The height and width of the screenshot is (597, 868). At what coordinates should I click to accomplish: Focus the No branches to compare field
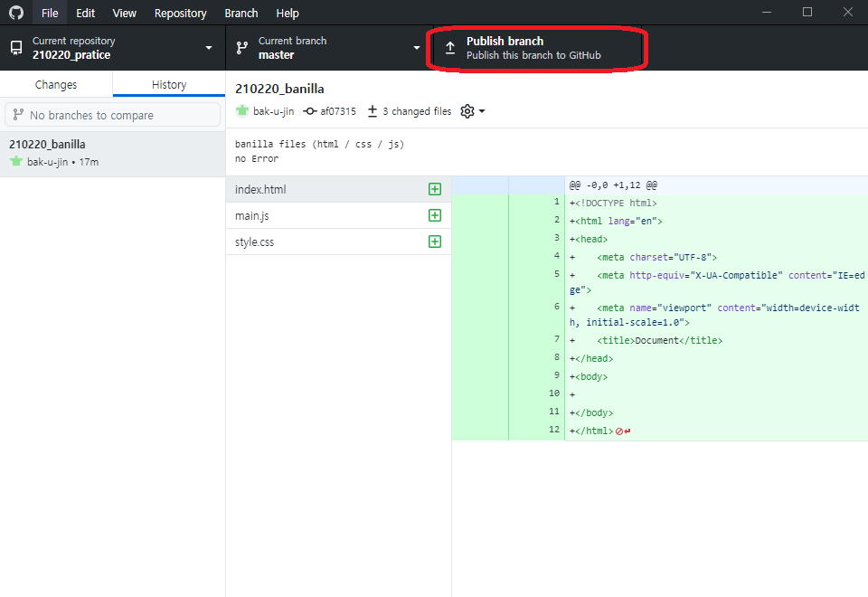point(112,115)
